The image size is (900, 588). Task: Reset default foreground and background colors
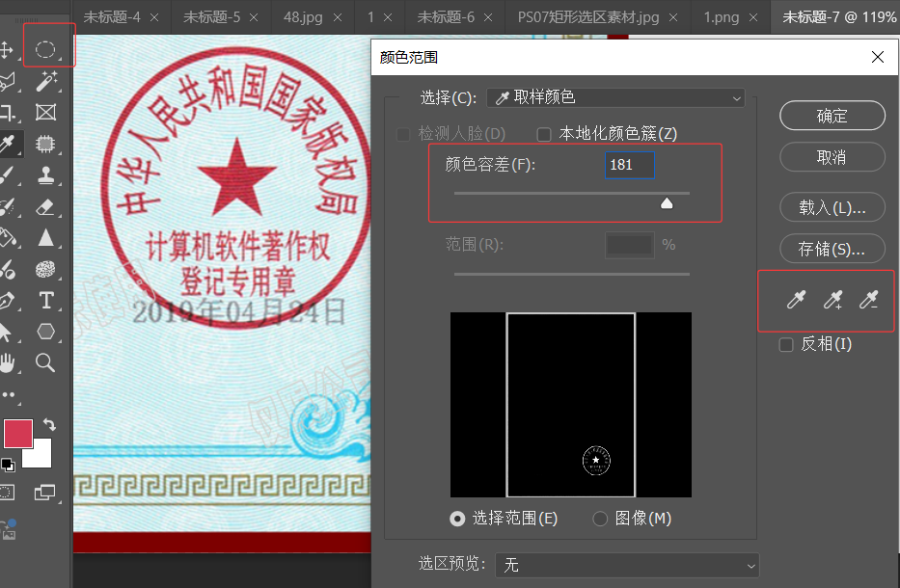(8, 465)
